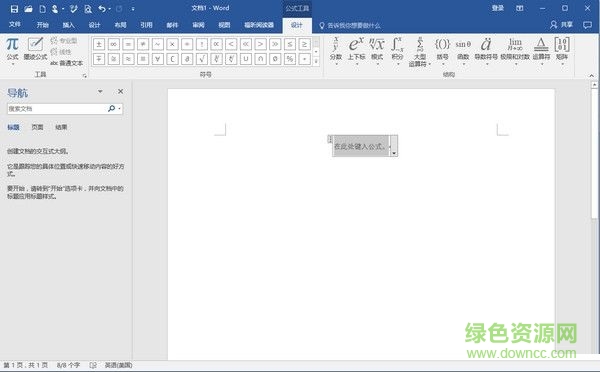Insert the less-than-or-equal ≤ symbol
The image size is (600, 372).
coord(290,44)
